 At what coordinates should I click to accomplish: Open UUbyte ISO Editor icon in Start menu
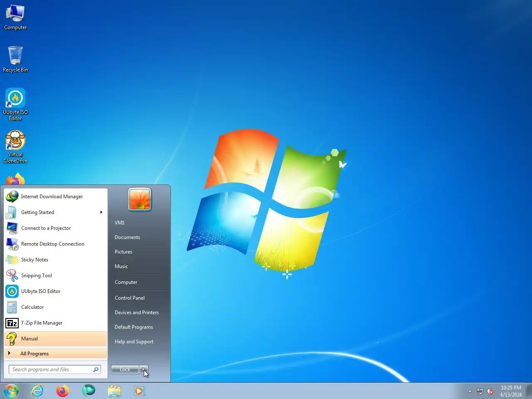[12, 291]
